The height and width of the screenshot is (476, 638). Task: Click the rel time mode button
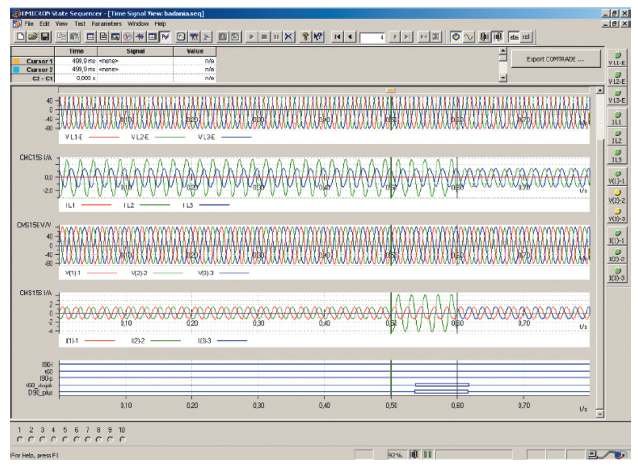(526, 37)
